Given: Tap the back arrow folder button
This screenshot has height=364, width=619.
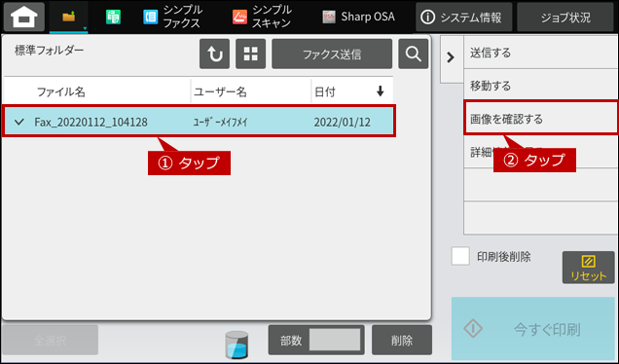Looking at the screenshot, I should tap(214, 55).
